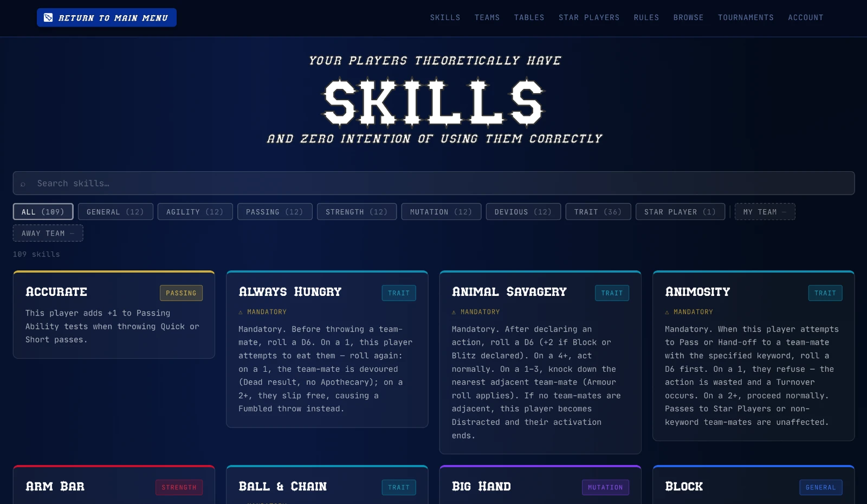Toggle the Passing (12) filter
The image size is (867, 504).
(275, 211)
